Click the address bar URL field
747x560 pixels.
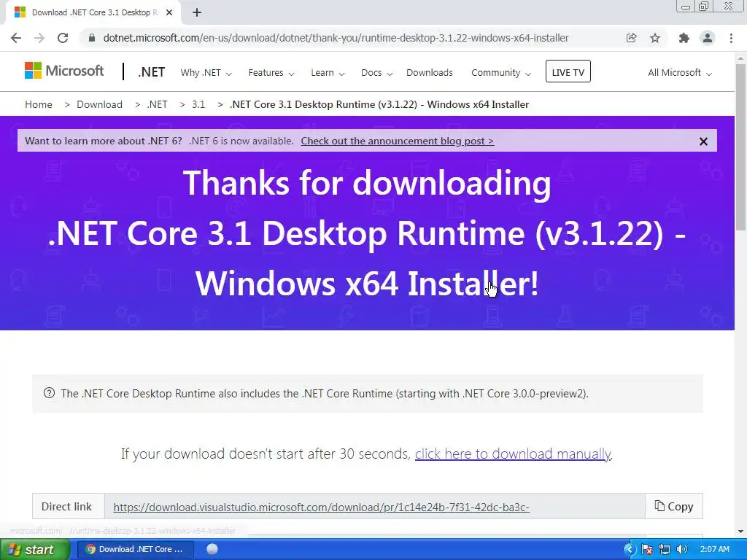coord(336,38)
